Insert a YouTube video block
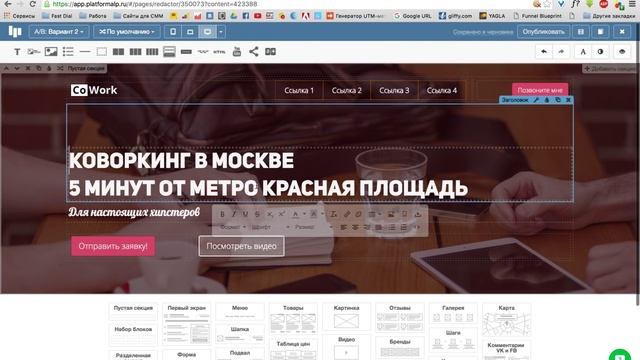640x360 pixels. (237, 51)
